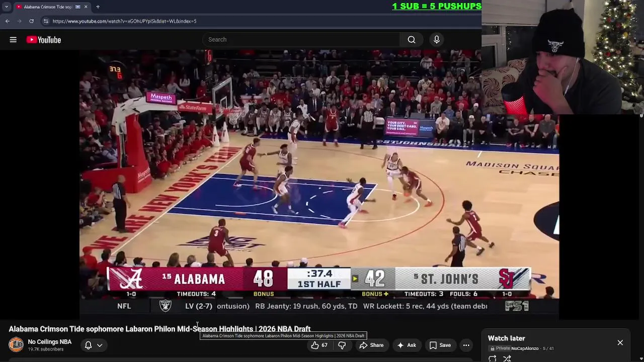The height and width of the screenshot is (362, 644).
Task: Go forward with the browser forward arrow
Action: pyautogui.click(x=19, y=21)
